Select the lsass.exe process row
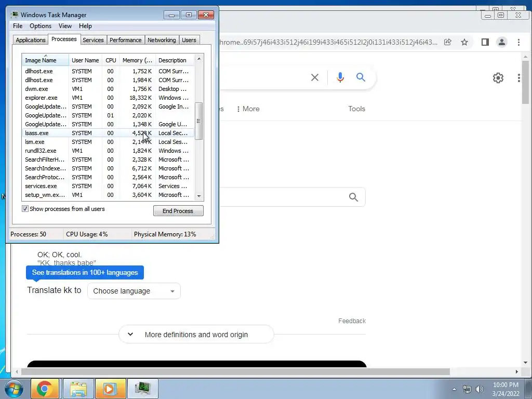The width and height of the screenshot is (532, 399). 108,133
